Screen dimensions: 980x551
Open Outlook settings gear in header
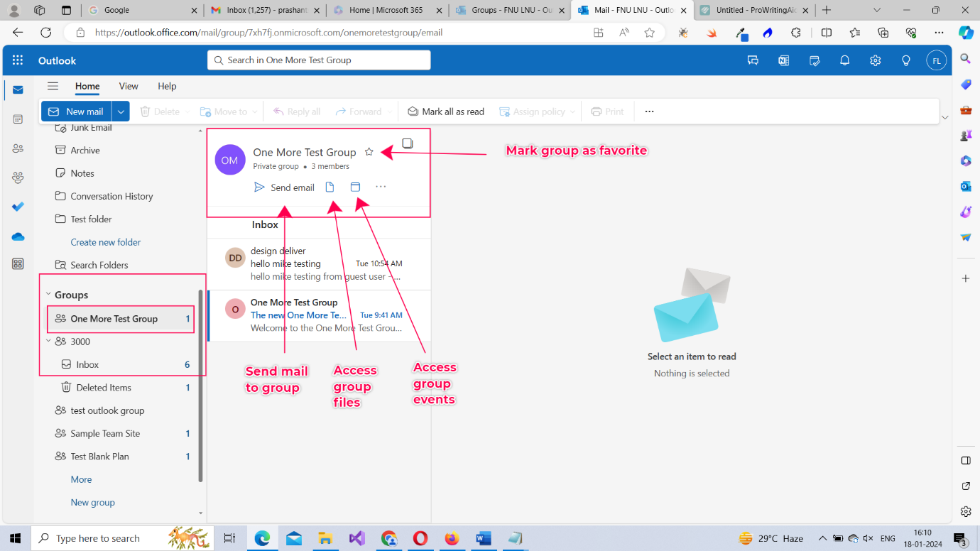tap(875, 60)
